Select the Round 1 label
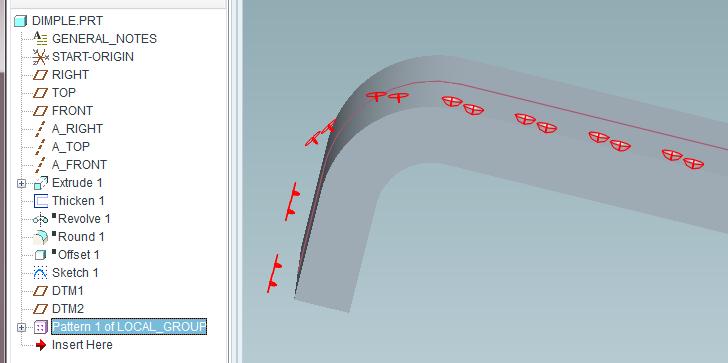728x363 pixels. (81, 237)
